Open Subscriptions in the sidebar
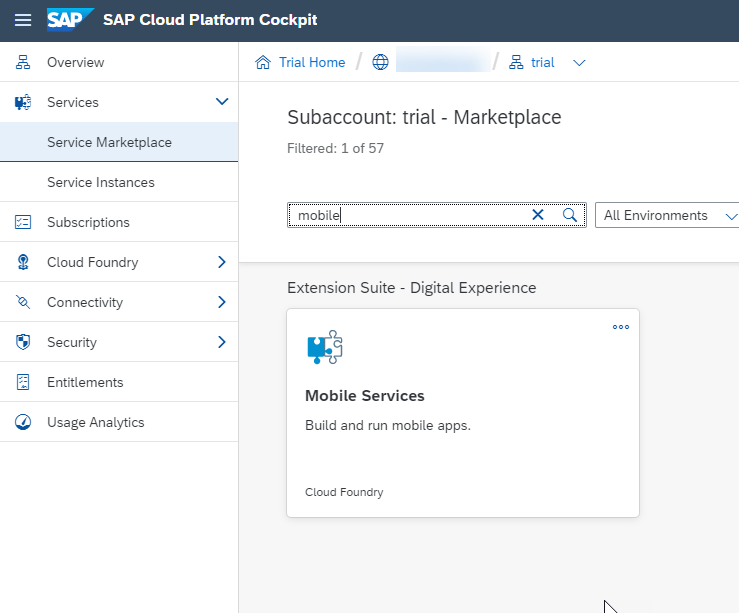This screenshot has width=739, height=613. click(x=119, y=222)
